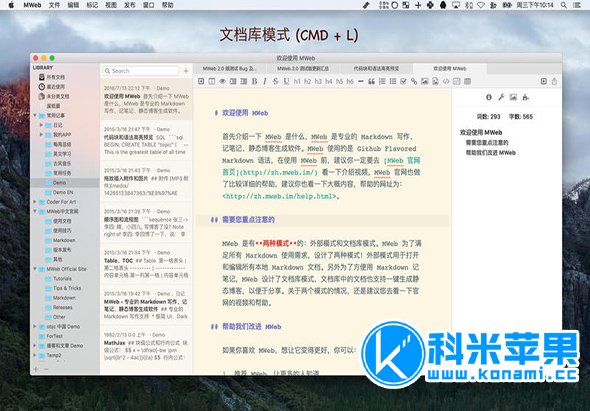Image resolution: width=590 pixels, height=411 pixels.
Task: Expand the Temp2 folder
Action: (x=35, y=355)
